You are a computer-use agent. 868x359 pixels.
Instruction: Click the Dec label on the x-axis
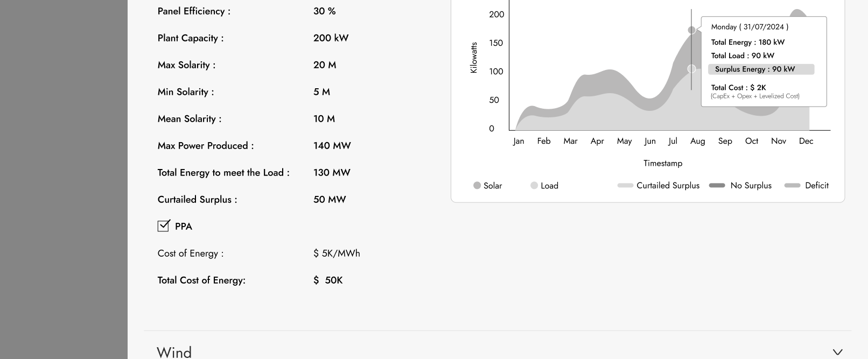(806, 141)
